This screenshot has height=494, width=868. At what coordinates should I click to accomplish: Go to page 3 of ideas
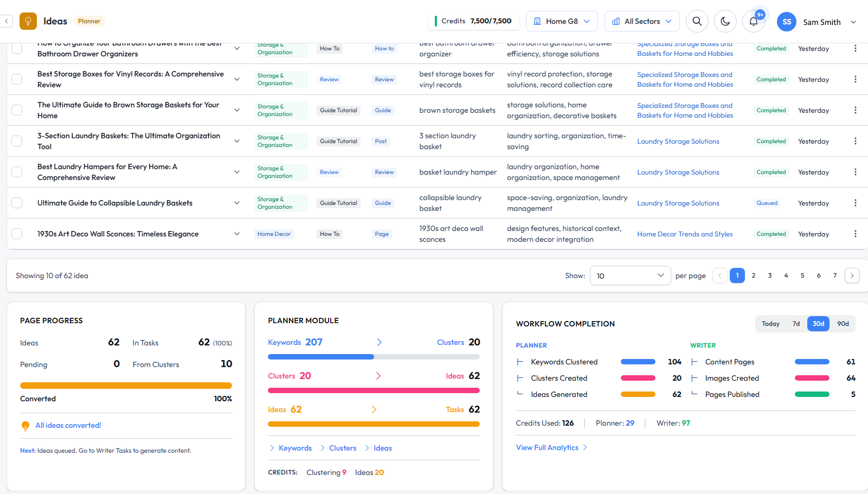[x=769, y=275]
